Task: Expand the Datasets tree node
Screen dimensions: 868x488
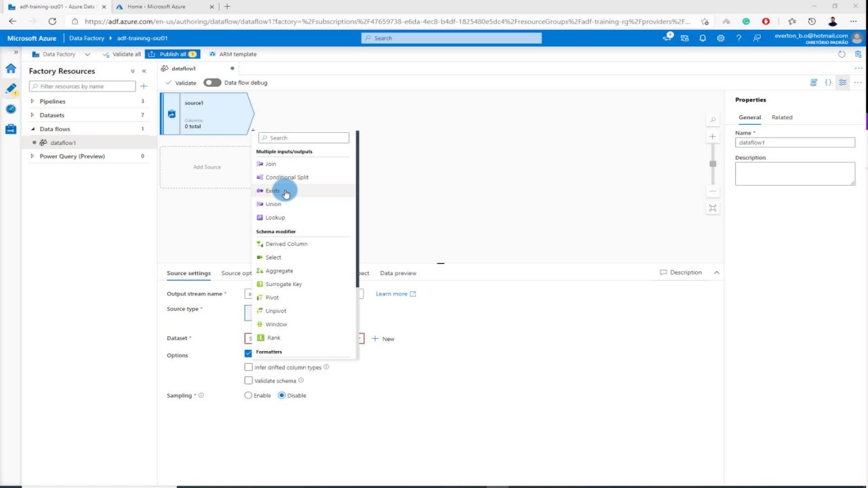Action: [x=32, y=115]
